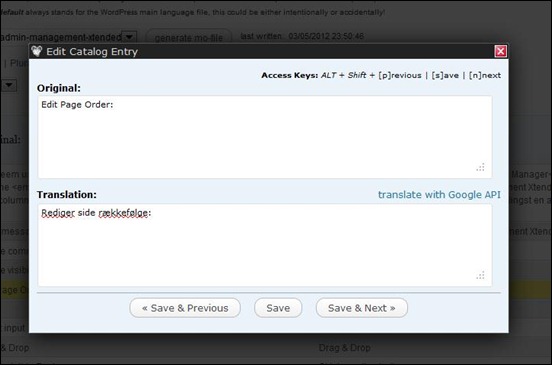Viewport: 552px width, 365px height.
Task: Click the 'Drag & Drop' text in background
Action: click(x=344, y=348)
